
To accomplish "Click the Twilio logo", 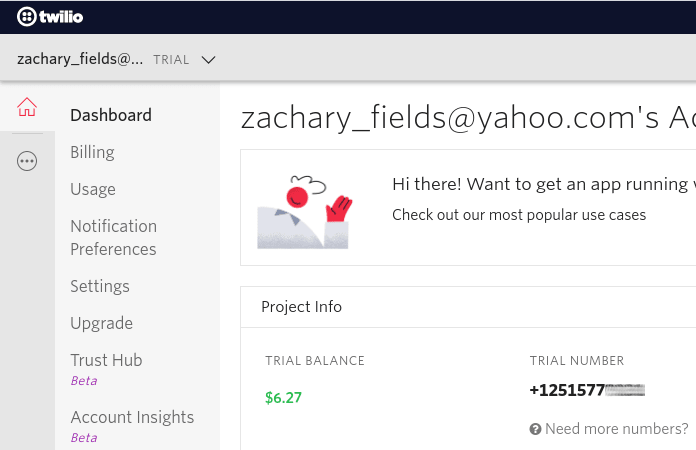I will tap(52, 17).
